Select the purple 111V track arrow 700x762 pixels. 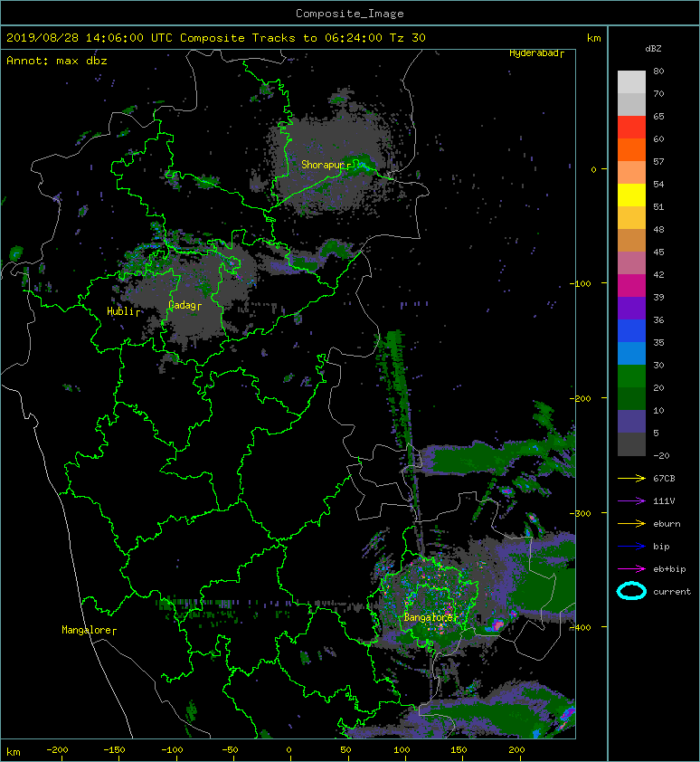click(x=631, y=501)
